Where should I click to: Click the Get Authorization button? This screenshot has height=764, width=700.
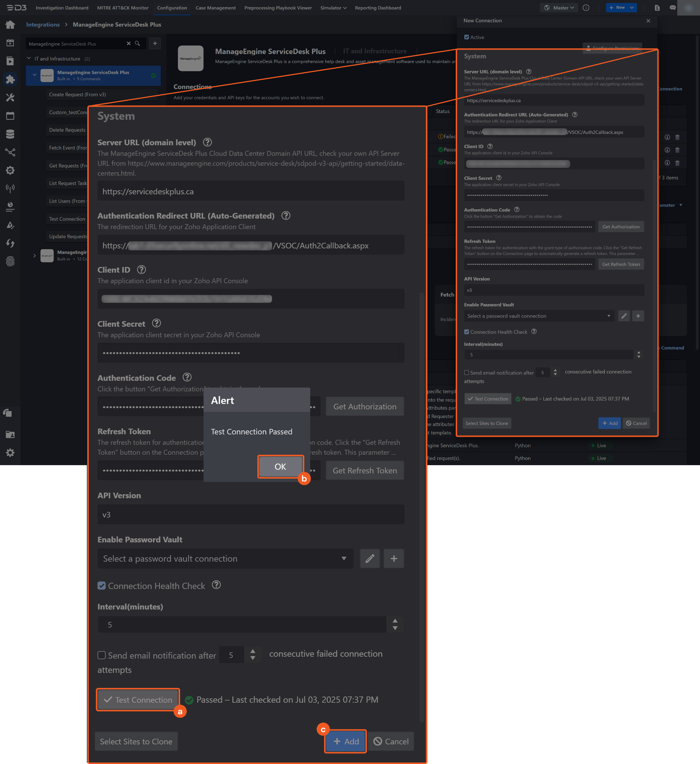(x=364, y=406)
